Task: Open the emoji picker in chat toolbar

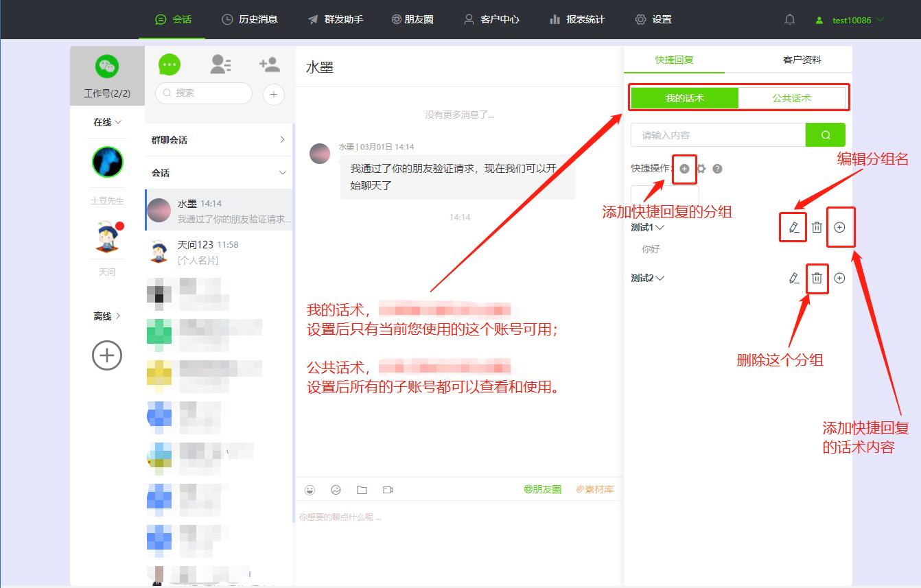Action: [x=310, y=489]
